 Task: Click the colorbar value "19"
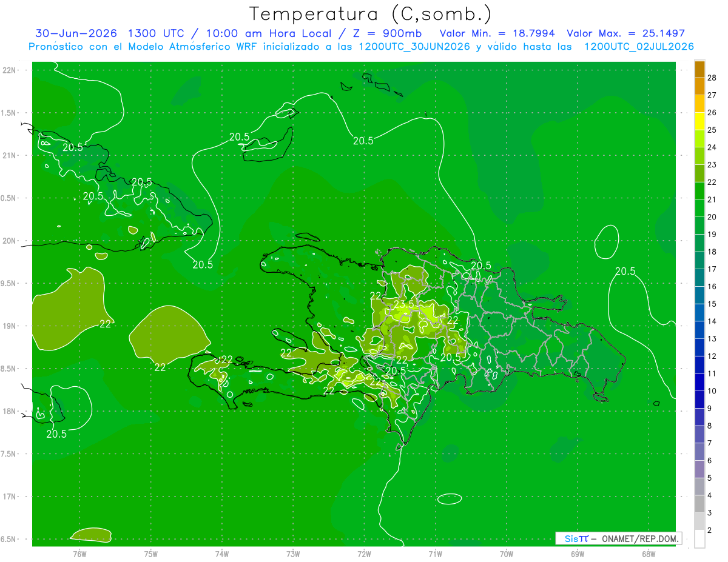point(712,234)
